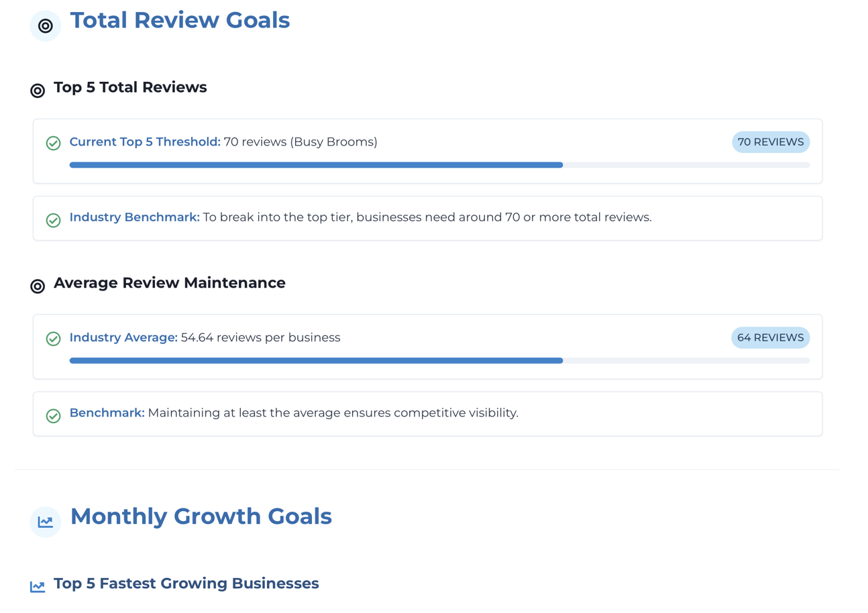Click the target icon next to Average Review Maintenance
The width and height of the screenshot is (868, 613).
[x=38, y=286]
